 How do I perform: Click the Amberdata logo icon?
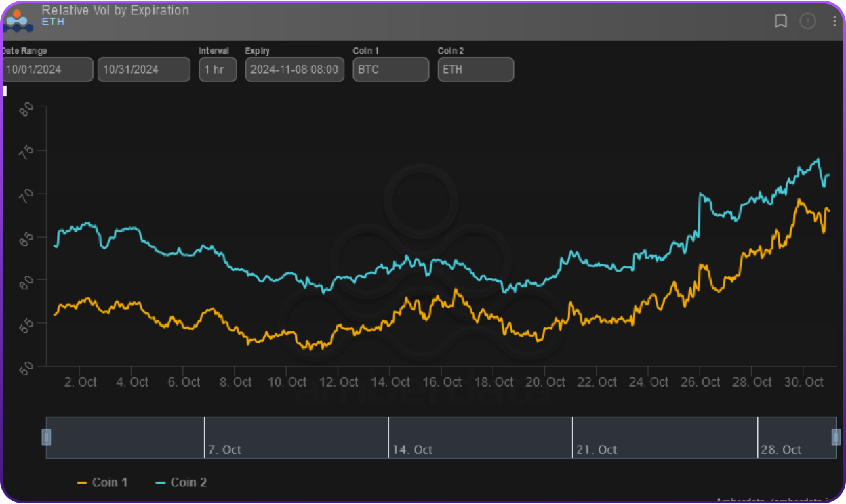click(x=17, y=20)
